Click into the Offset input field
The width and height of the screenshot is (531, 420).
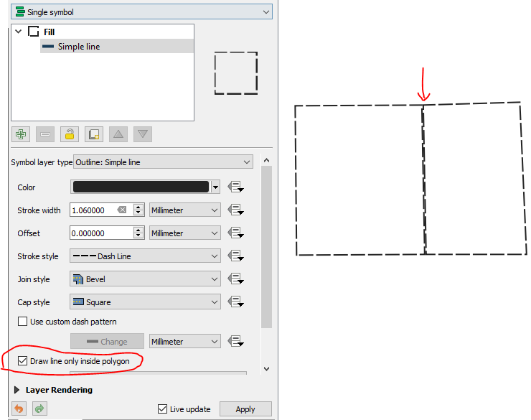coord(101,233)
